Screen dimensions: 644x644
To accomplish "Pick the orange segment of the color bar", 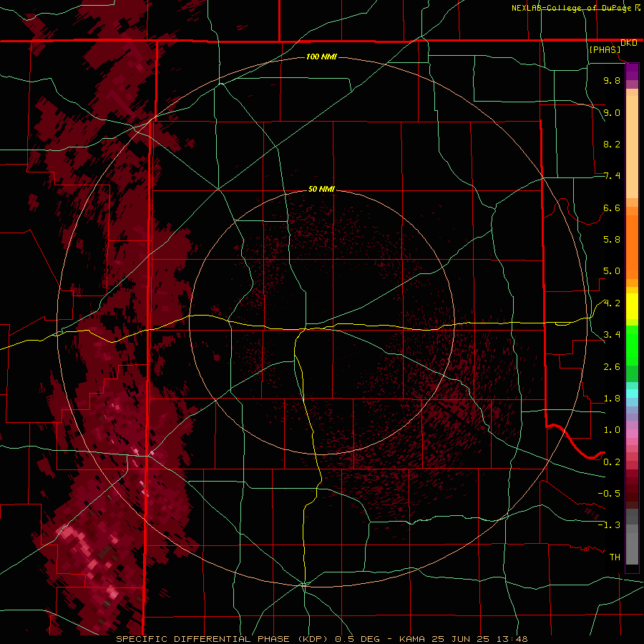I will pyautogui.click(x=632, y=248).
